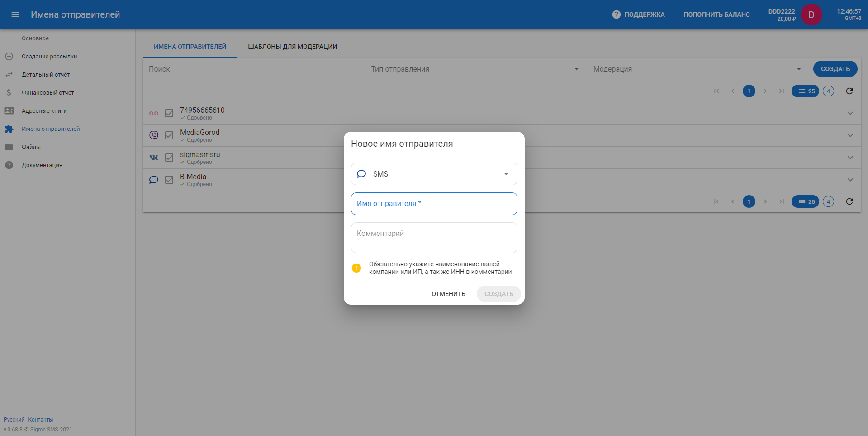
Task: Open bottom rows-per-page 25 selector
Action: (x=805, y=201)
